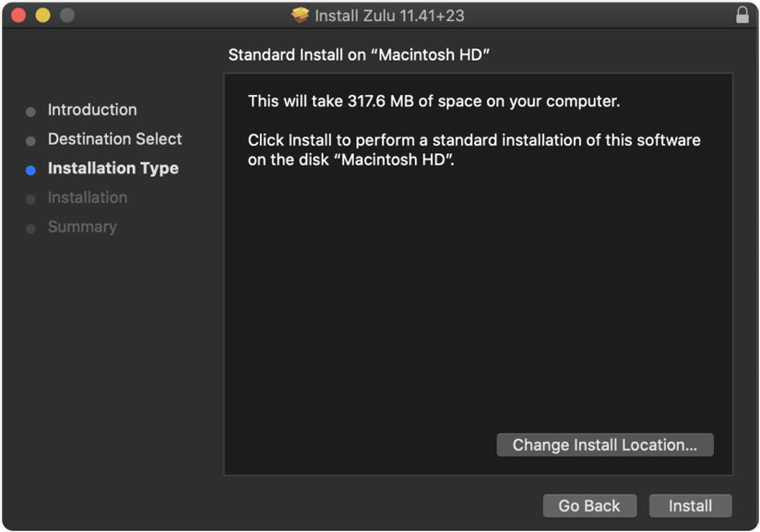Click the bullet dot beside Destination Select
The width and height of the screenshot is (760, 532).
point(30,141)
